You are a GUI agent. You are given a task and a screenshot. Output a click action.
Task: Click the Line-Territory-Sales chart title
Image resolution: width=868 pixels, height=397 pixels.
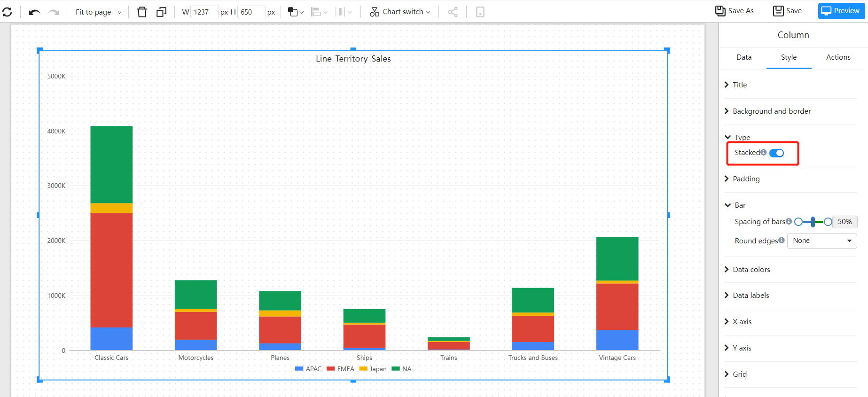353,59
